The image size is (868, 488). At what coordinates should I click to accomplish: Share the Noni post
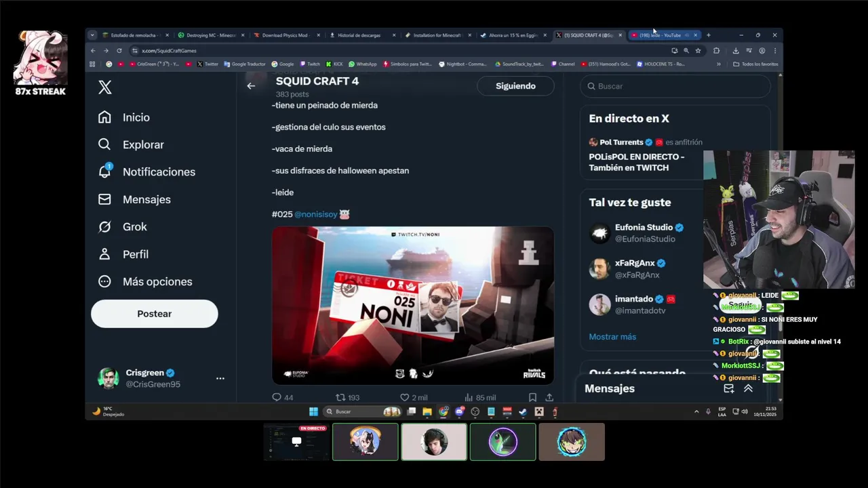pyautogui.click(x=549, y=397)
